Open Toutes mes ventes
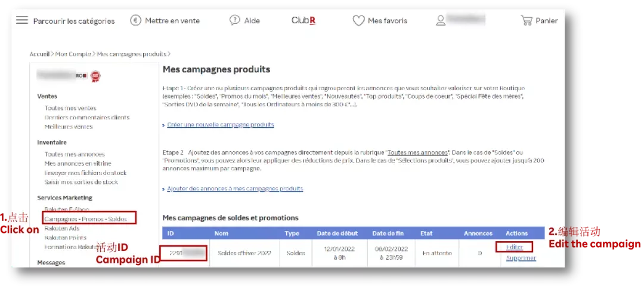 tap(70, 108)
